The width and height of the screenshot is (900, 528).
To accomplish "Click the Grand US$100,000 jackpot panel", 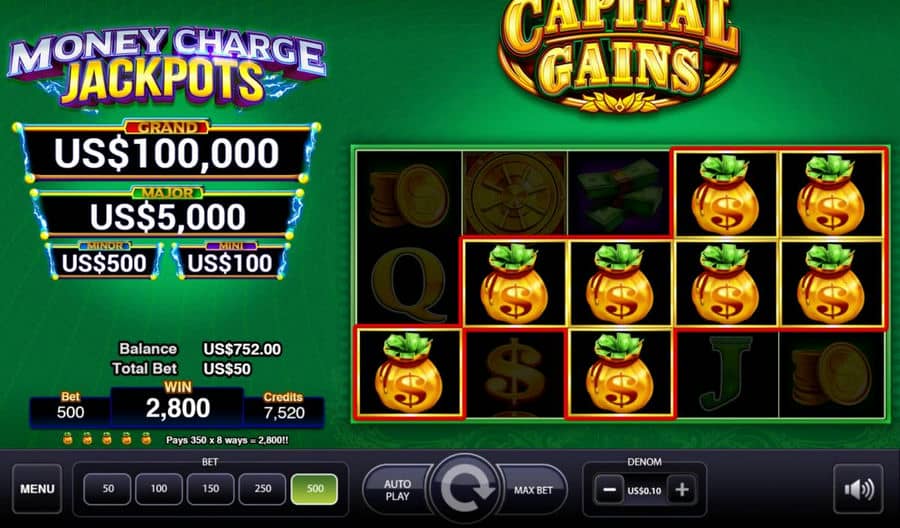I will coord(167,152).
